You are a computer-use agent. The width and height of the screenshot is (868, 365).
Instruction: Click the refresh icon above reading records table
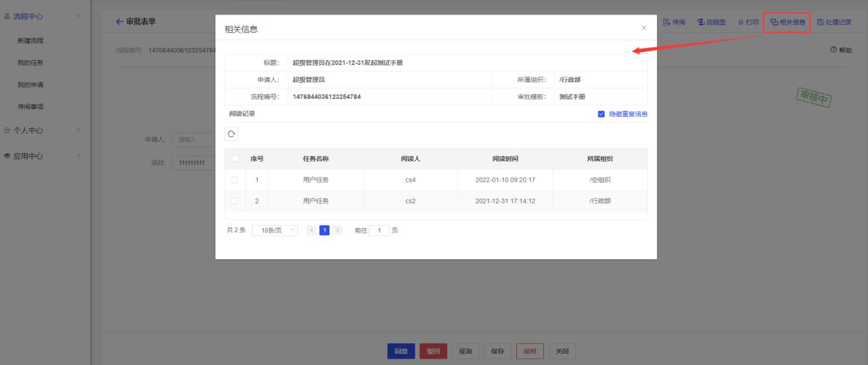coord(231,134)
